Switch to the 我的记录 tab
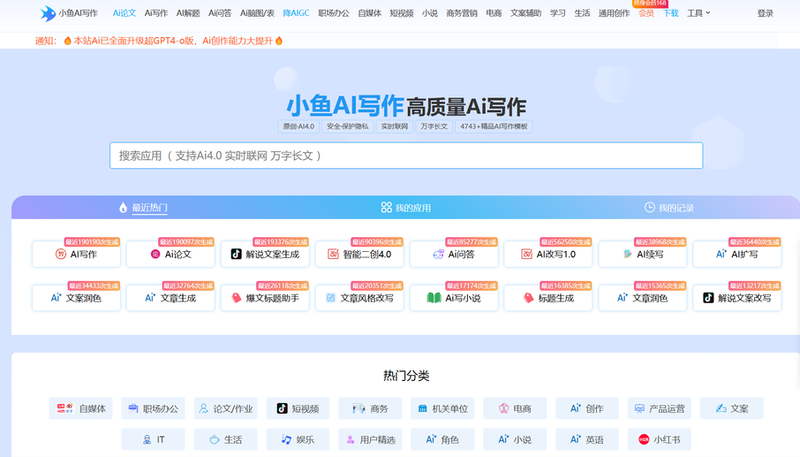 (x=669, y=208)
